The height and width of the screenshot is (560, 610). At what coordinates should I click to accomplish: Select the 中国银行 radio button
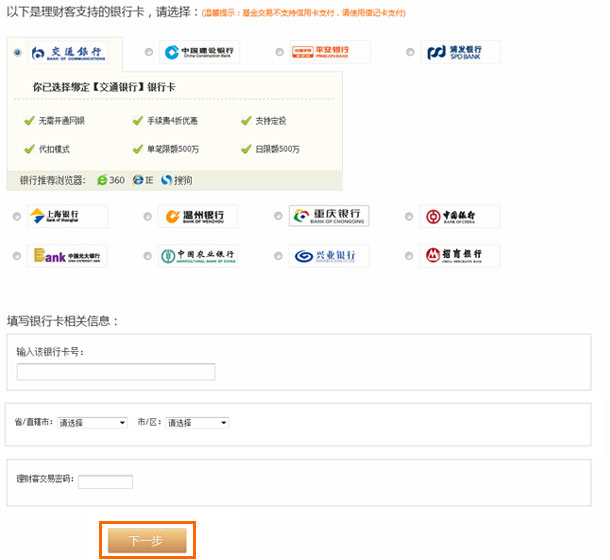click(409, 216)
